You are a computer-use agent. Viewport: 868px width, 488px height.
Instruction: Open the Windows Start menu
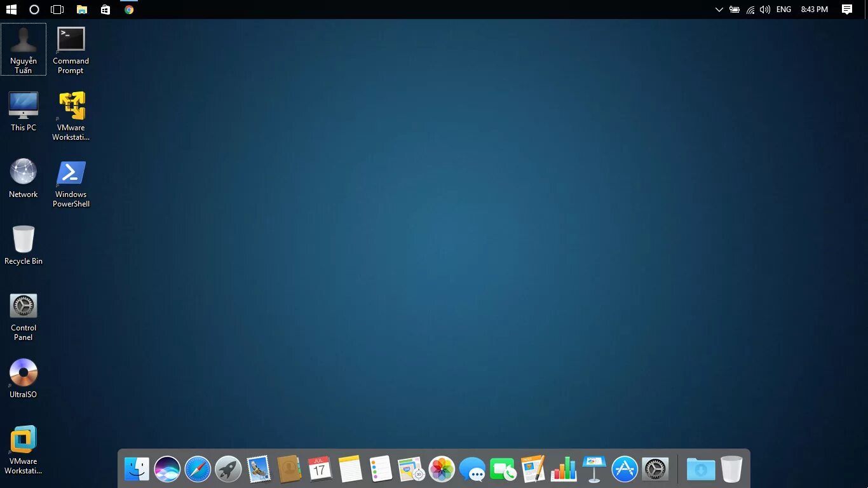pos(11,10)
